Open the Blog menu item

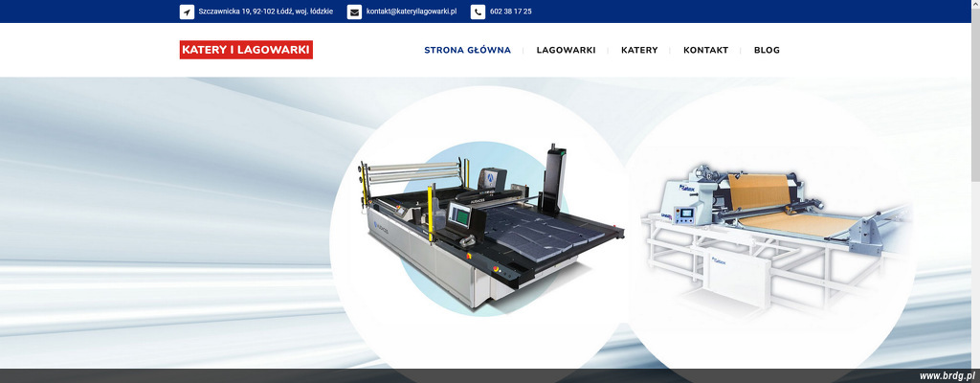(x=767, y=50)
